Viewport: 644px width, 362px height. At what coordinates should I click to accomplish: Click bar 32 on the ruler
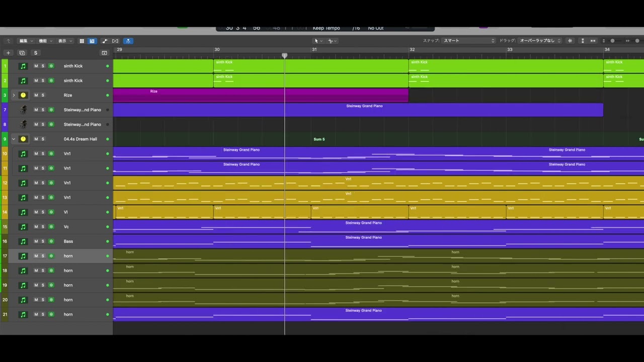click(x=412, y=49)
